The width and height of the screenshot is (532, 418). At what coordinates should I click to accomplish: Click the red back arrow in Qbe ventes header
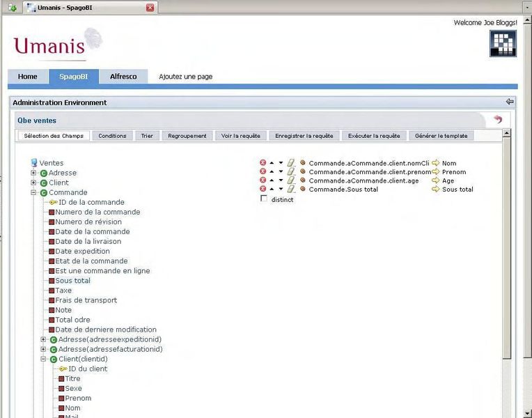click(497, 120)
